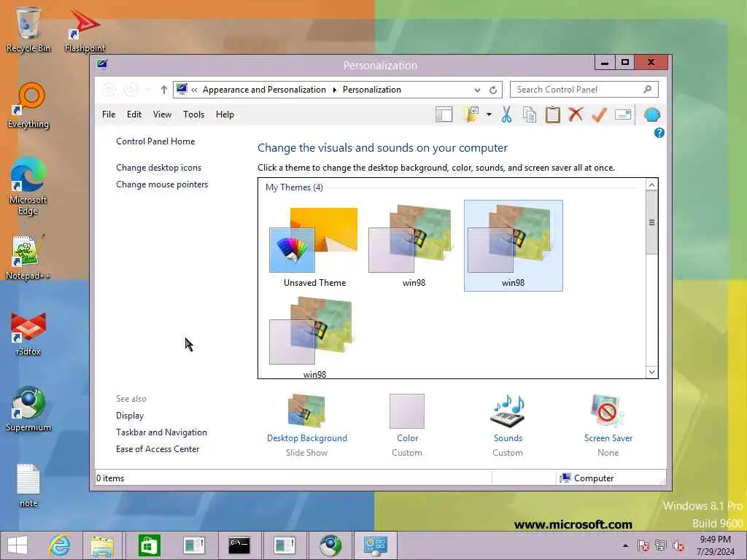The width and height of the screenshot is (747, 560).
Task: Open the taskbar clock showing 9:49 PM
Action: [x=715, y=545]
